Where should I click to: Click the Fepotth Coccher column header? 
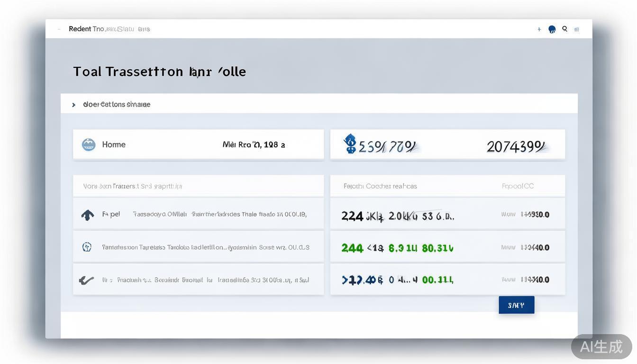(x=380, y=186)
